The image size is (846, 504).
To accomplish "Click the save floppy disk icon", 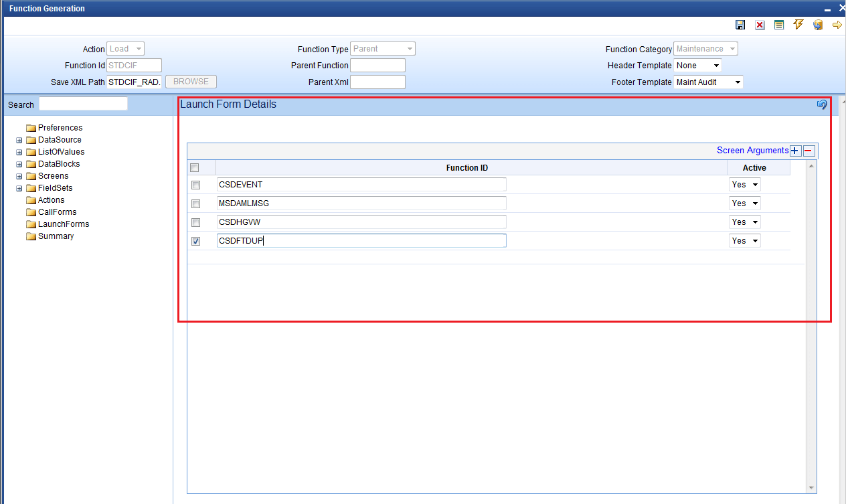I will click(740, 25).
